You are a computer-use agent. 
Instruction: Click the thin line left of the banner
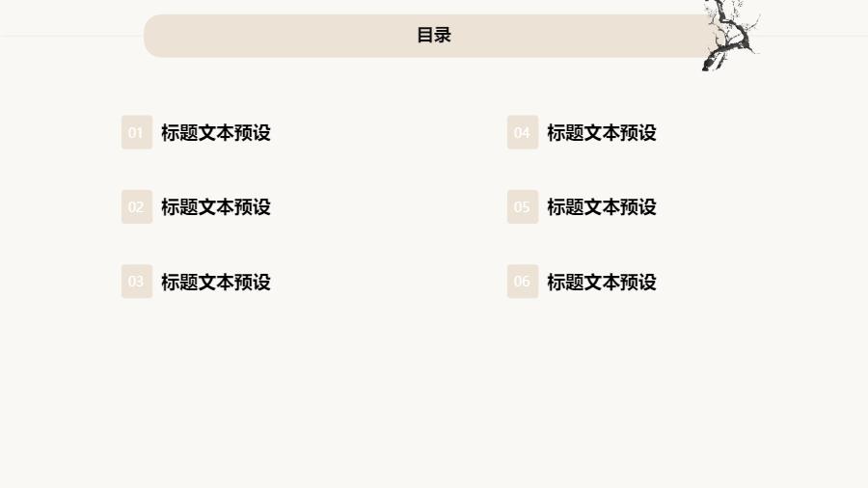[68, 36]
